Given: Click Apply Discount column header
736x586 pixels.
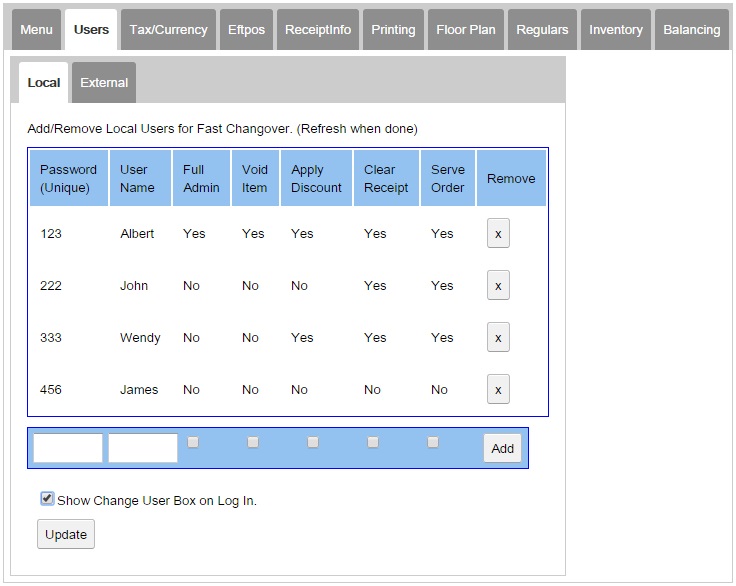Looking at the screenshot, I should click(316, 178).
